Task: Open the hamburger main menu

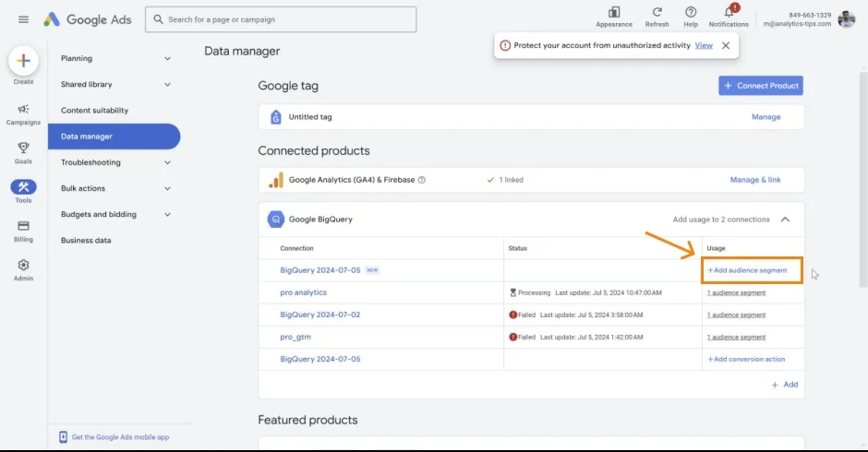Action: coord(23,19)
